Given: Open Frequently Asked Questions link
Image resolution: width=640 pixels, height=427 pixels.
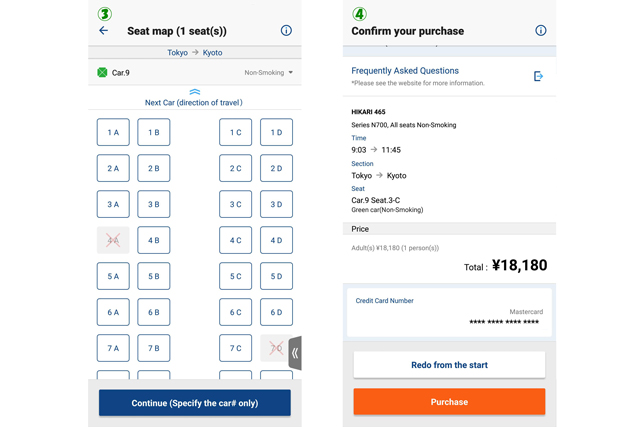Looking at the screenshot, I should [405, 71].
